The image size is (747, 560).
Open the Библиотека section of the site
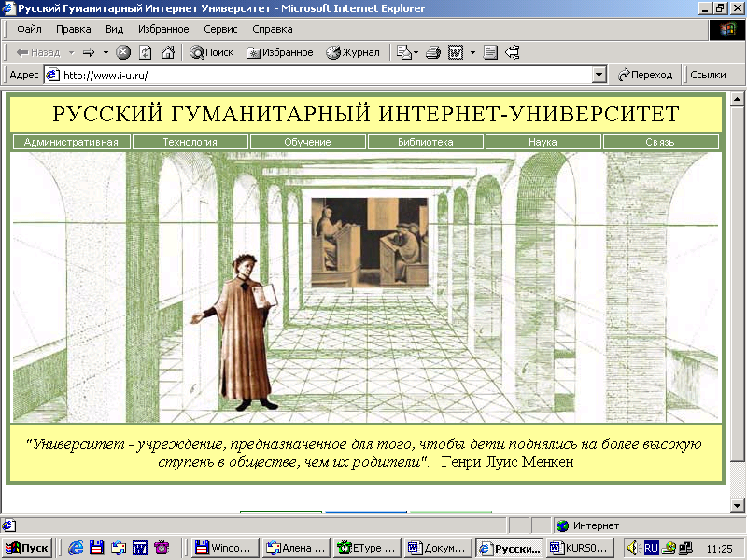coord(426,142)
